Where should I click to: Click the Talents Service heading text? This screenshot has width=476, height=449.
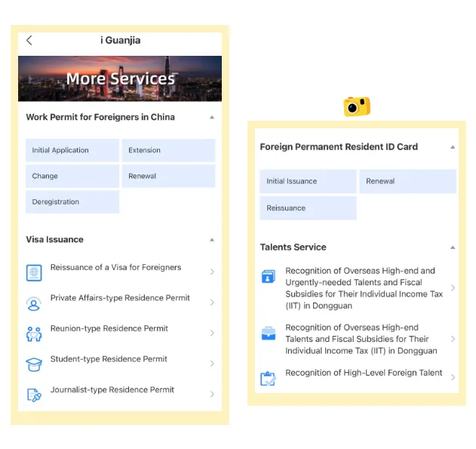pos(293,247)
